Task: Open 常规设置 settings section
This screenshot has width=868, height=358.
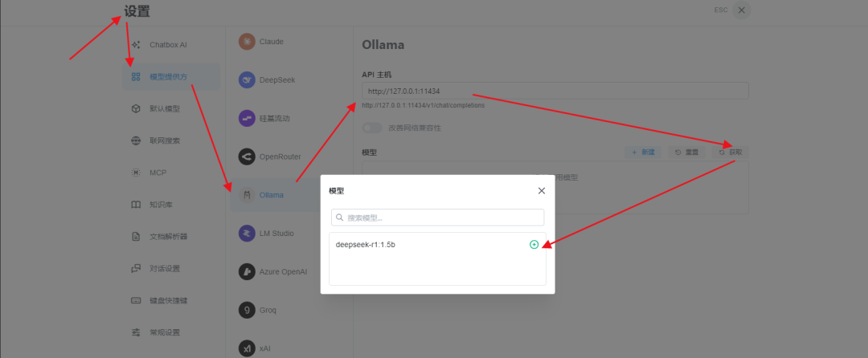Action: point(171,332)
